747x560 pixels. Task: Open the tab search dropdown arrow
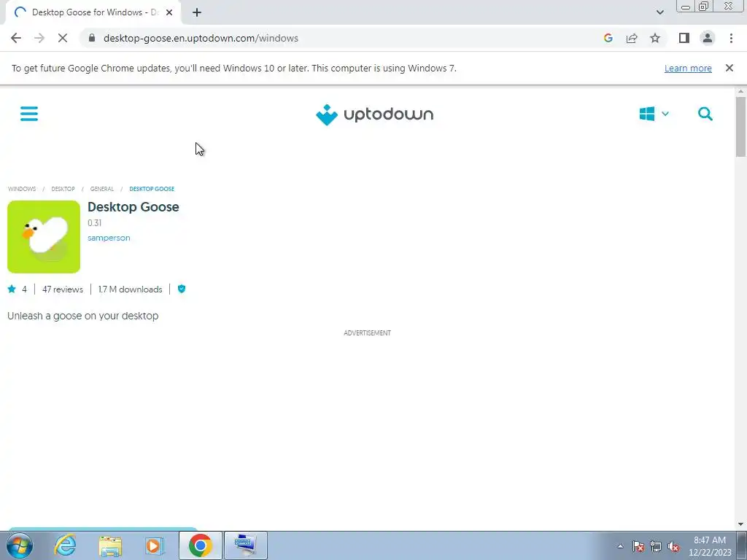point(659,12)
